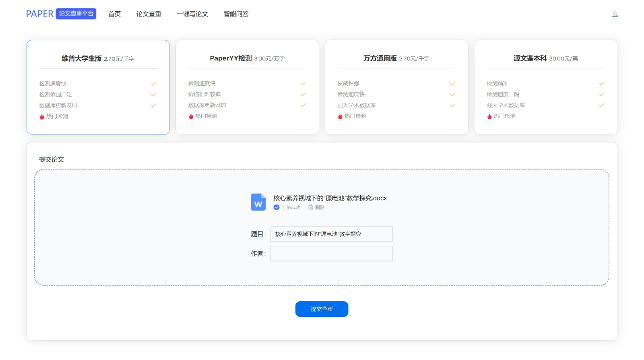Click the 上传成功 checkmark icon
Viewport: 644px width, 360px height.
tap(277, 207)
